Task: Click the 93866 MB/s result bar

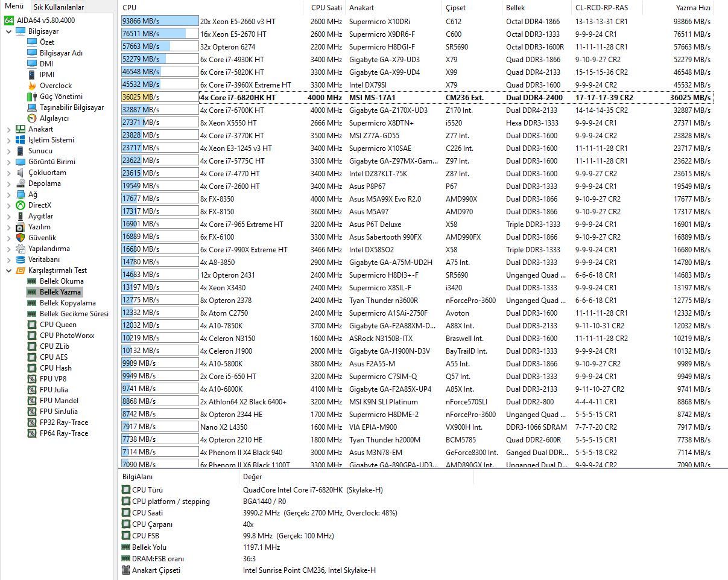Action: [x=160, y=21]
